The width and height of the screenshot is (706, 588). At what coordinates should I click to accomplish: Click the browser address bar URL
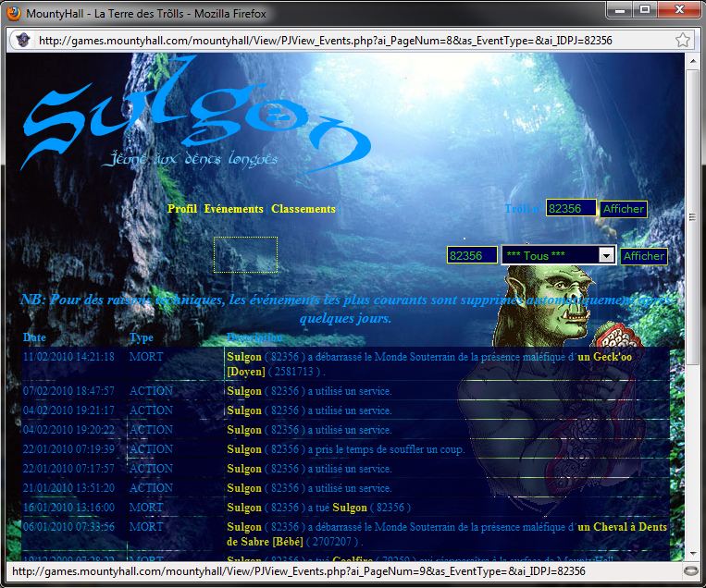point(324,41)
